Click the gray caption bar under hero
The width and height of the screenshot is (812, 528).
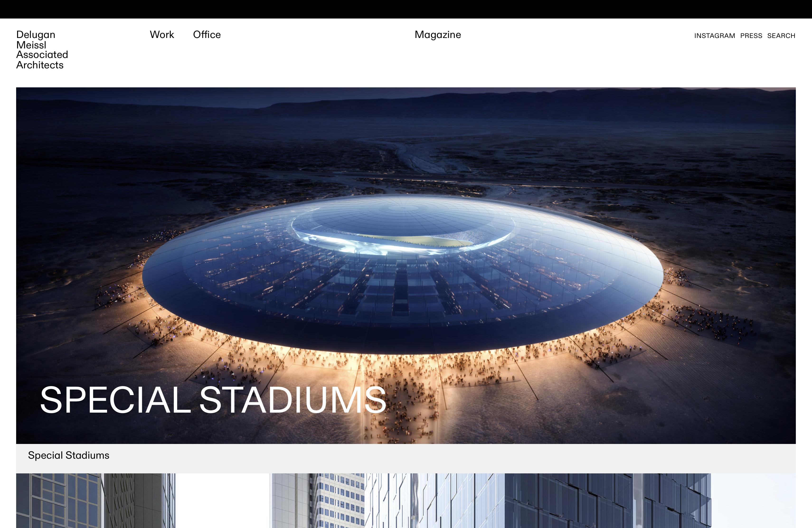tap(406, 458)
